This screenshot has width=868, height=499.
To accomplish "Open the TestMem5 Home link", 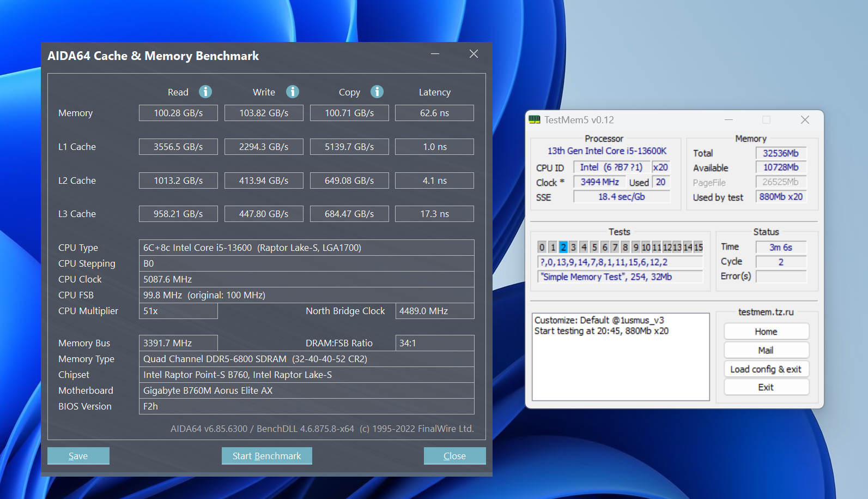I will click(766, 332).
